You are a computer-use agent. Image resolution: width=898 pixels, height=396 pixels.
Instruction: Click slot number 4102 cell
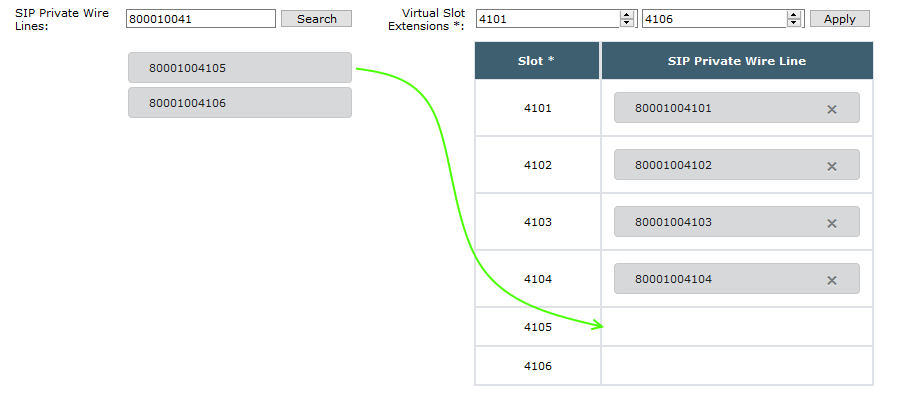[538, 165]
